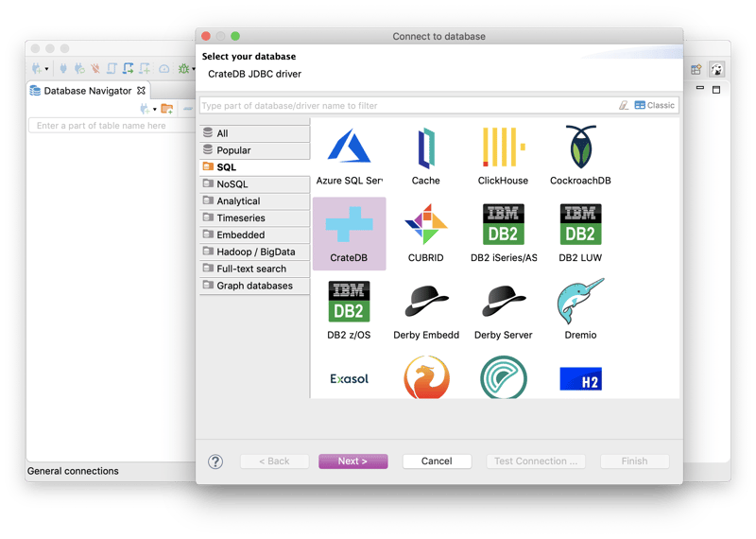Click the recent SQL script arrow icon
The image size is (756, 539).
point(128,68)
